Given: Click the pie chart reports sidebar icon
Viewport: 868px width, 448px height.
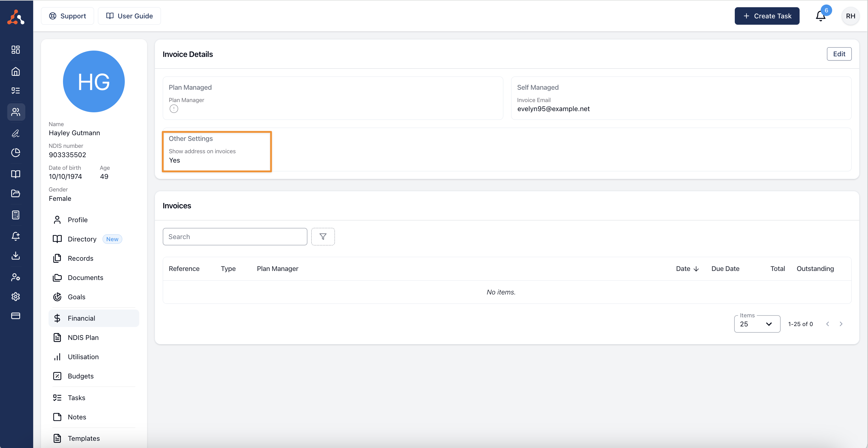Looking at the screenshot, I should (x=15, y=152).
